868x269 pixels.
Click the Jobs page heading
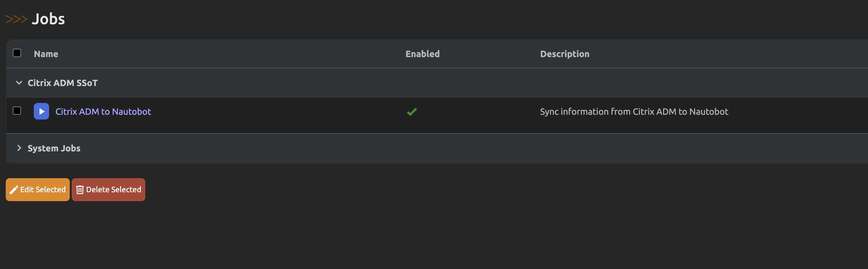point(48,19)
